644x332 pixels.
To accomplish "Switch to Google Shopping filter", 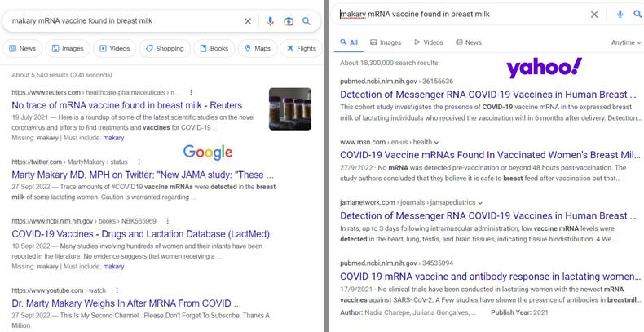I will [x=165, y=48].
